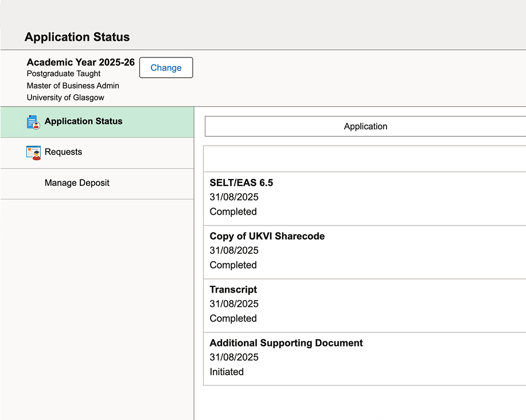Click the Master of Business Admin text
Screen dimensions: 526x420
pyautogui.click(x=73, y=85)
